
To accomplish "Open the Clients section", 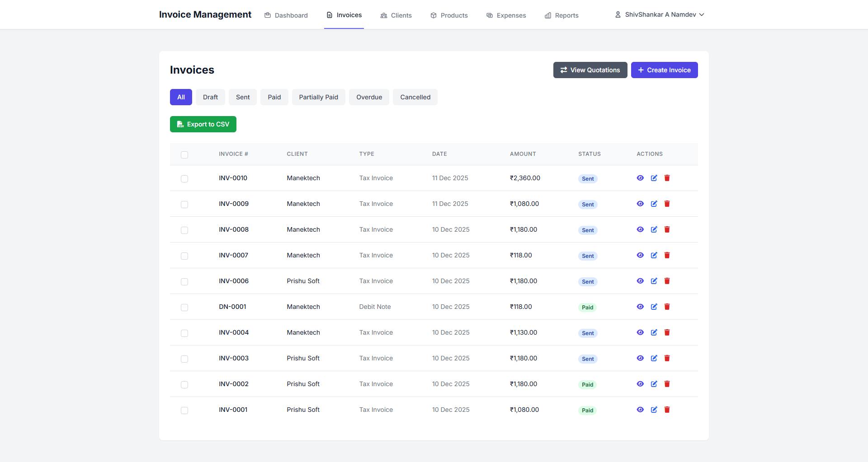I will (396, 15).
